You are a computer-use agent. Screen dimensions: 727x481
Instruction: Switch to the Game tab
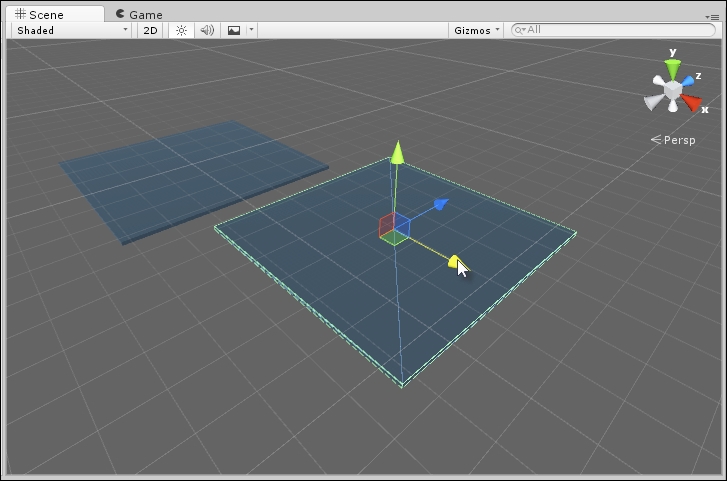pyautogui.click(x=138, y=15)
